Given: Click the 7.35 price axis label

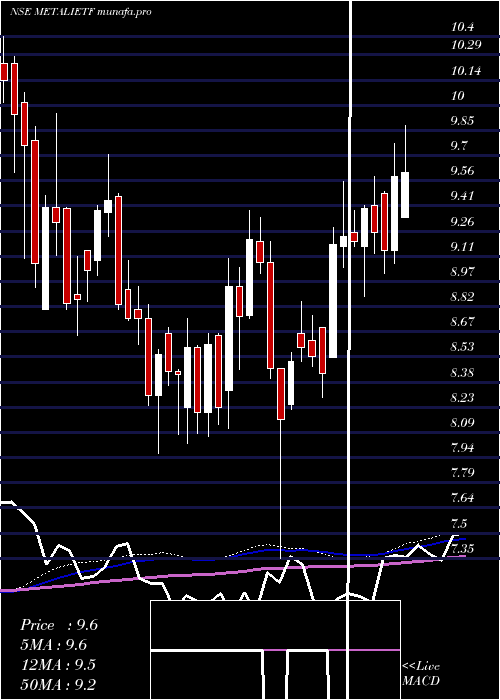Looking at the screenshot, I should click(x=464, y=548).
